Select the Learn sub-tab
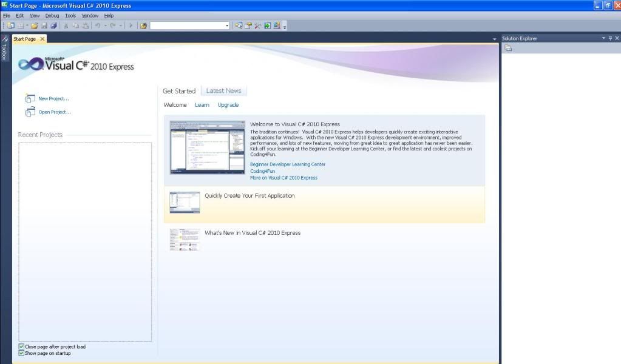 (x=202, y=105)
